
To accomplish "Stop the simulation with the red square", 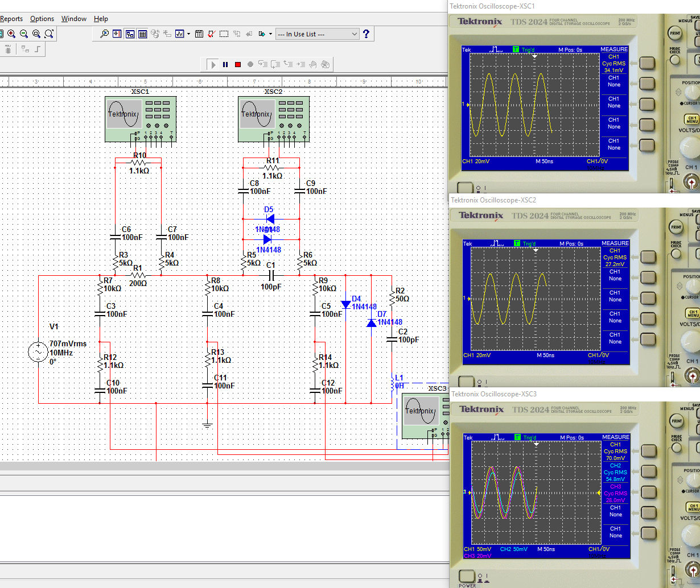I will point(238,65).
